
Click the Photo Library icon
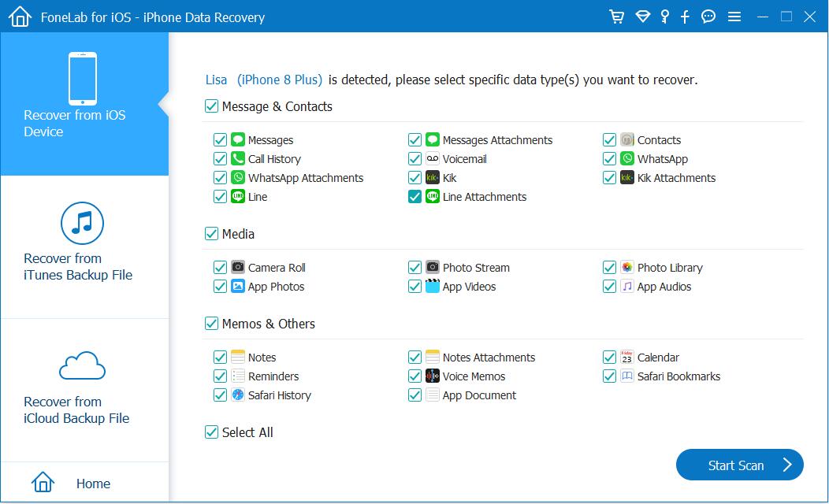click(627, 267)
